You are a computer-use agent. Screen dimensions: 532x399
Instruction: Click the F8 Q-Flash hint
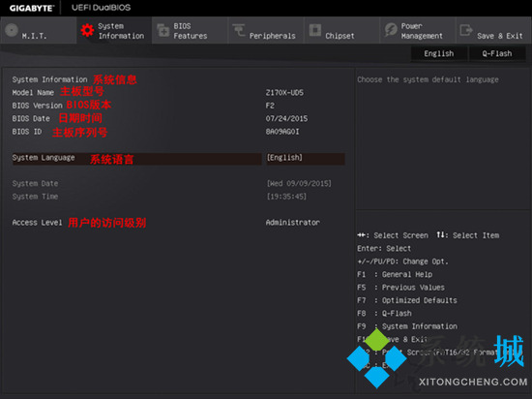coord(384,314)
